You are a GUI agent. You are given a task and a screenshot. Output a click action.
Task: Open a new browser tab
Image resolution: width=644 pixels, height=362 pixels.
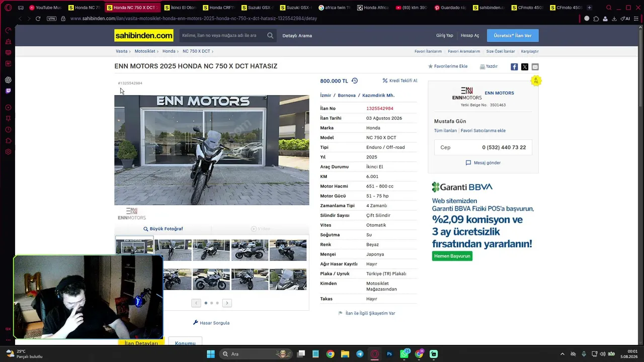pos(589,8)
